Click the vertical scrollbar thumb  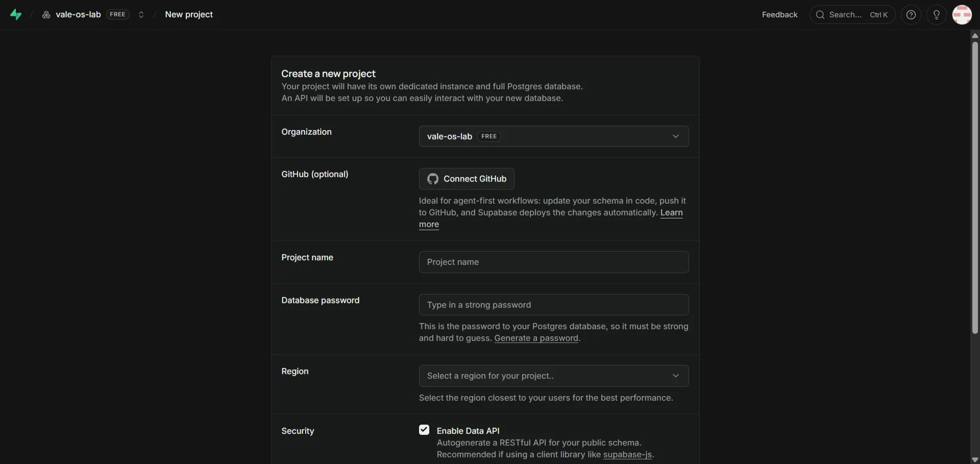975,188
